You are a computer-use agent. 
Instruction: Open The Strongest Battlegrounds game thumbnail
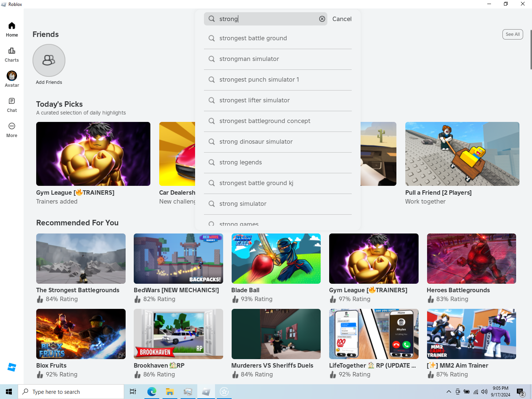(81, 259)
